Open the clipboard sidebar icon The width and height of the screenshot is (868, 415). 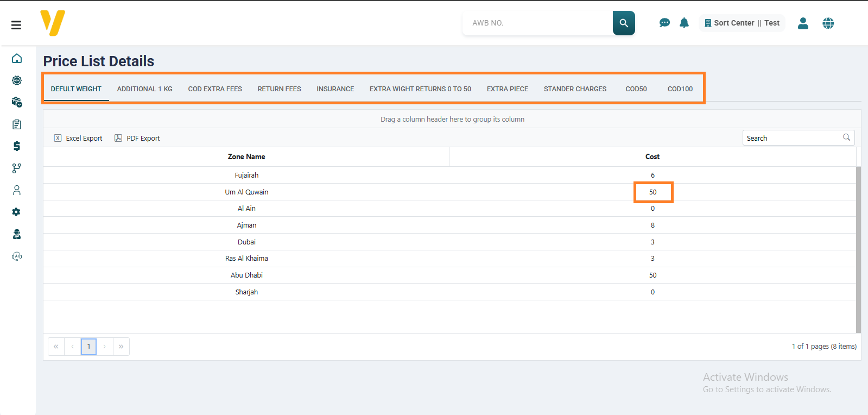click(17, 124)
